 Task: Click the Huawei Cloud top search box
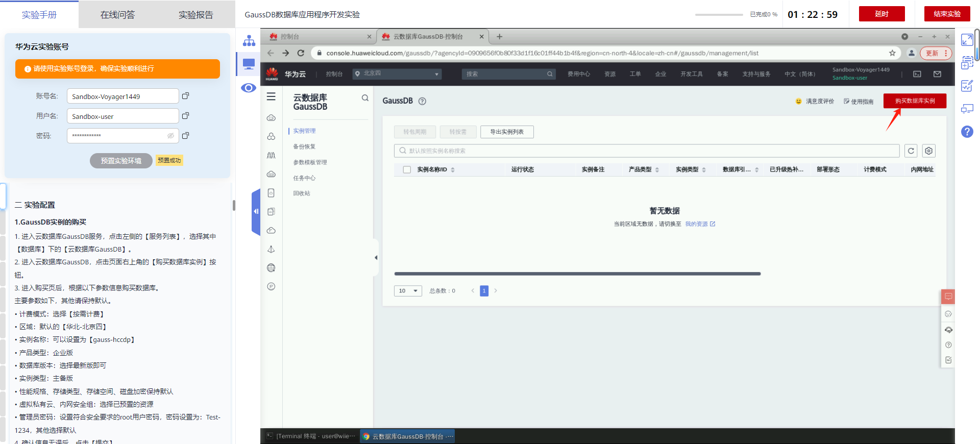tap(508, 74)
